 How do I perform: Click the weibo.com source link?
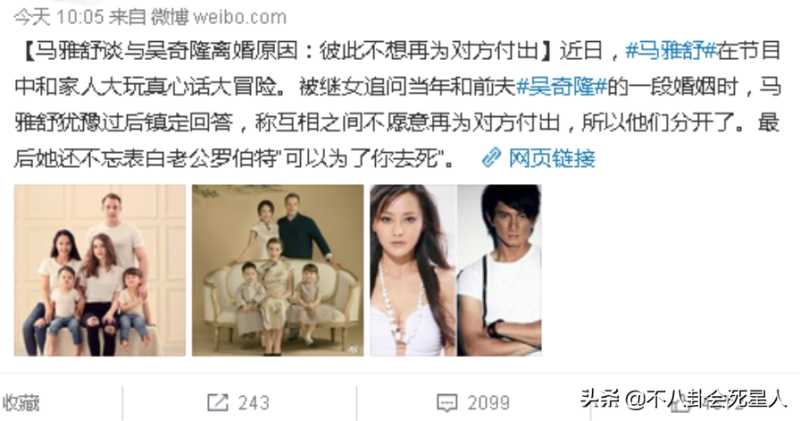[x=240, y=18]
